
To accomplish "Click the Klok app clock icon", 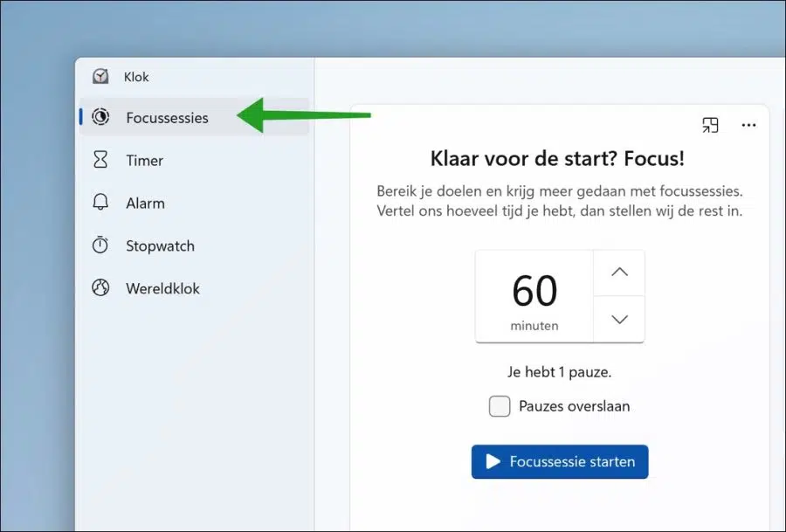I will point(100,76).
